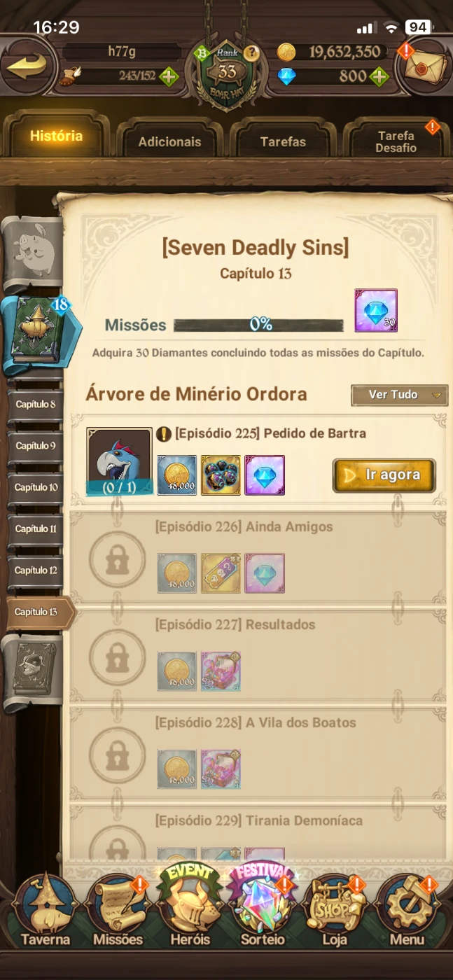Open the Menu gear icon
453x980 pixels.
coord(407,911)
